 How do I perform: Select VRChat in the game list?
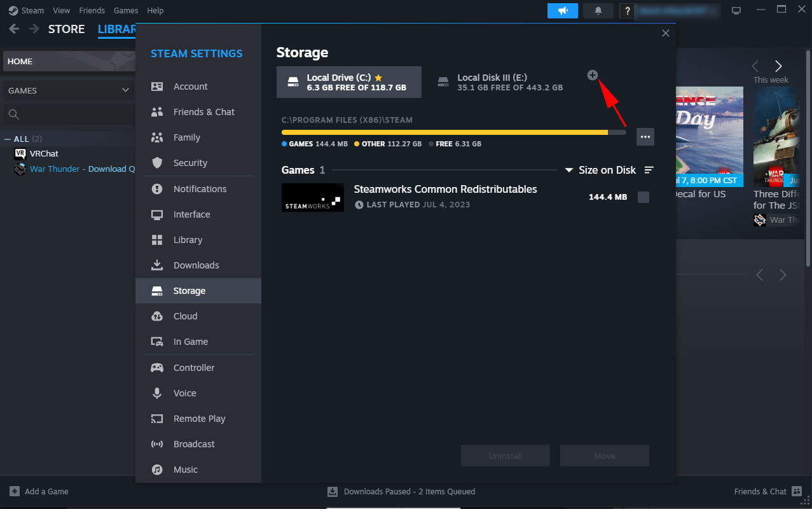(44, 153)
